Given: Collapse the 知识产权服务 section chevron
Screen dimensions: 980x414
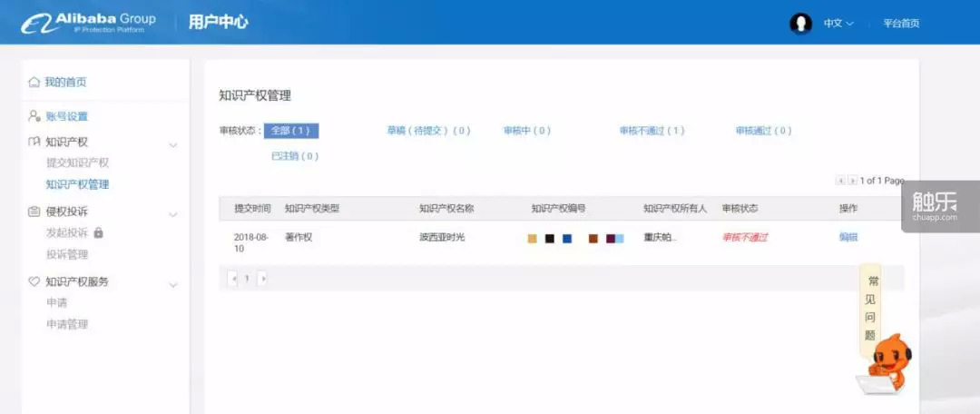Looking at the screenshot, I should [173, 285].
